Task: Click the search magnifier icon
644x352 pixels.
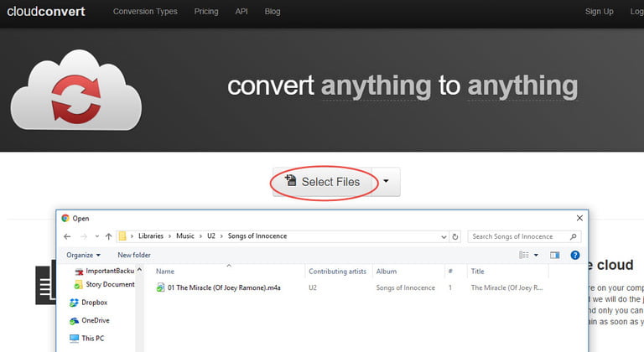Action: 574,236
